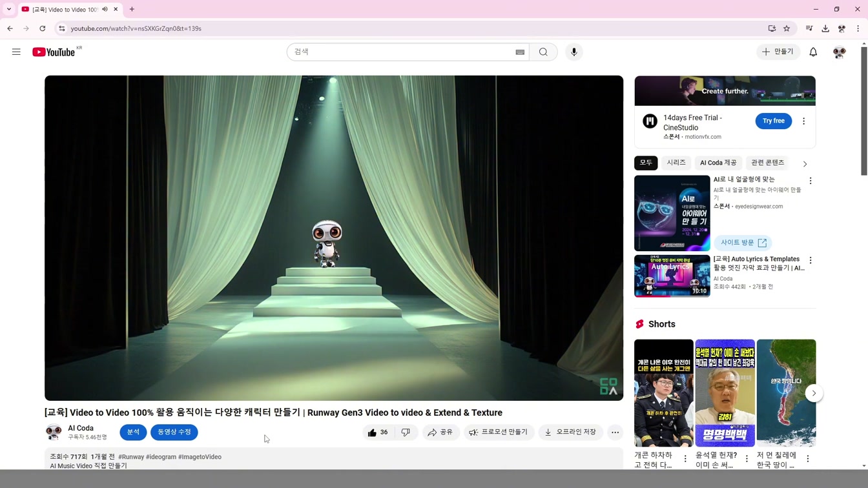Show next Shorts with arrow button
This screenshot has height=488, width=868.
click(x=814, y=393)
